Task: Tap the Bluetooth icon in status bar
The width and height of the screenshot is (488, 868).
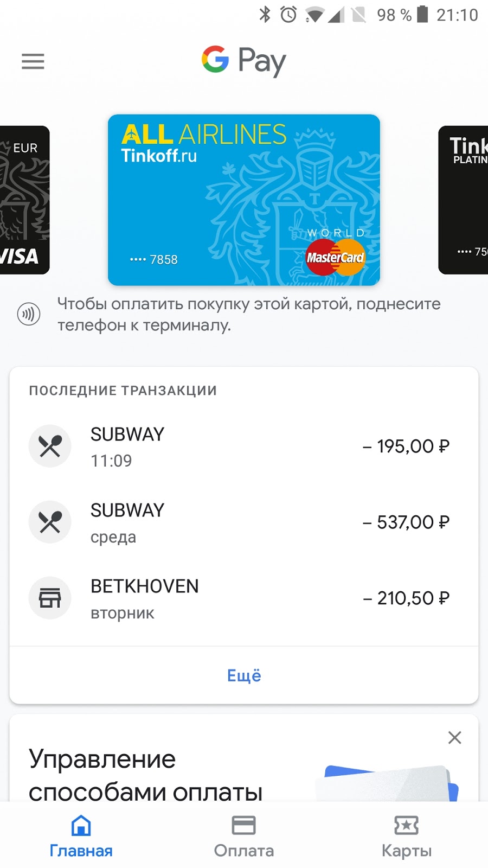Action: click(x=265, y=14)
